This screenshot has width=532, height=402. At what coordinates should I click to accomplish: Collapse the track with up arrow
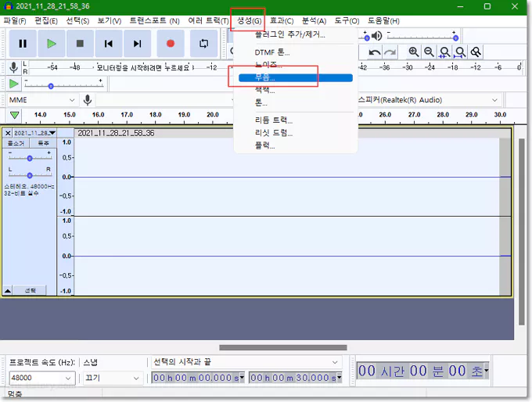(x=8, y=290)
